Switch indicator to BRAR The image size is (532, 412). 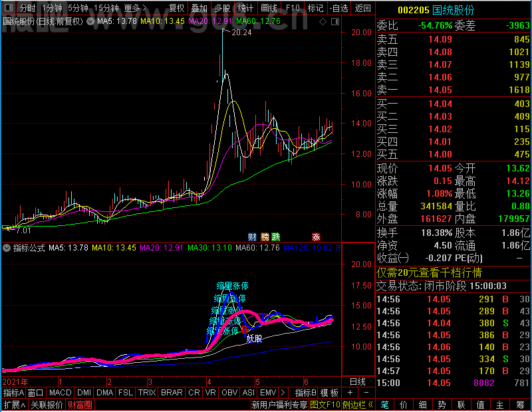(x=172, y=393)
